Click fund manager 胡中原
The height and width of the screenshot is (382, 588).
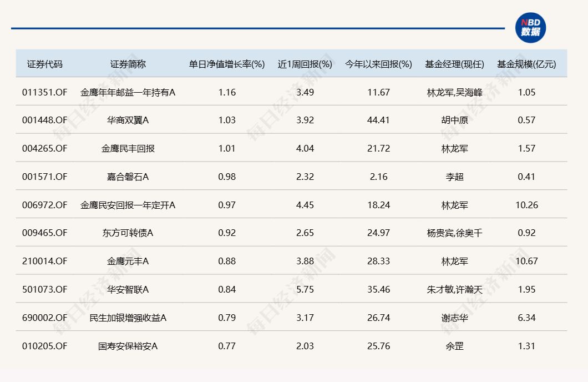coord(454,120)
